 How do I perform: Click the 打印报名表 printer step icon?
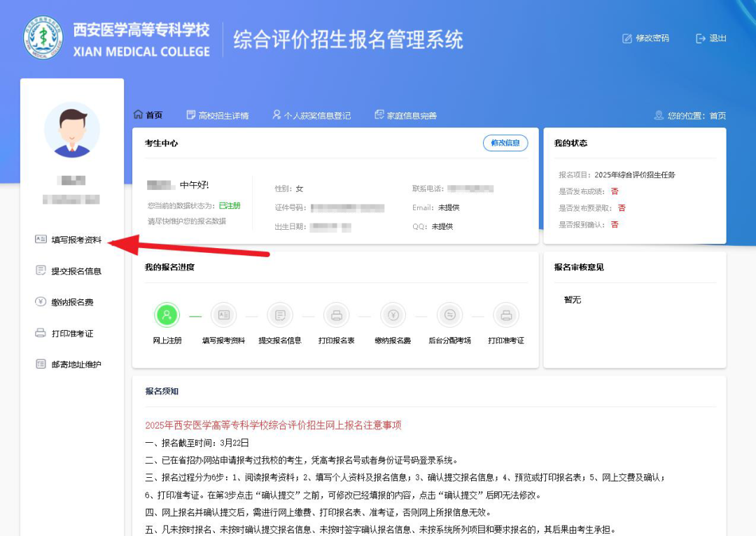pyautogui.click(x=337, y=315)
